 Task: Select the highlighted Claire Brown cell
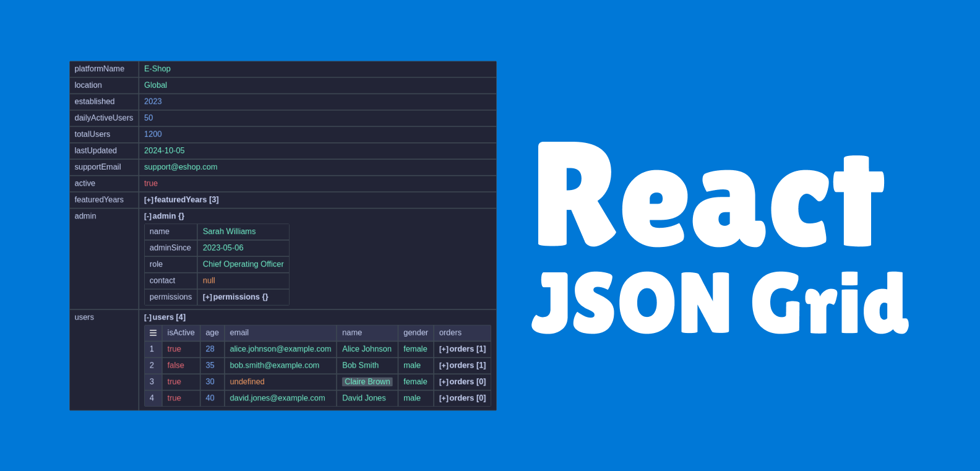point(367,382)
